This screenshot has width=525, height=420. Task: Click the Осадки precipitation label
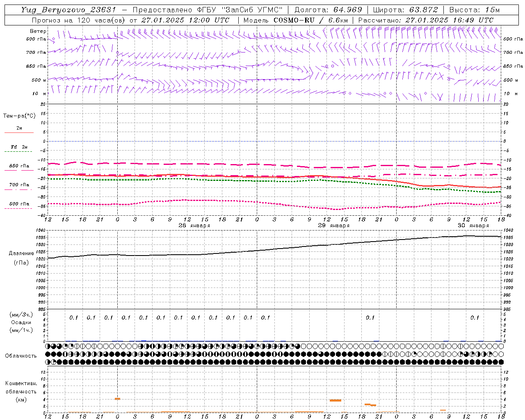(21, 322)
